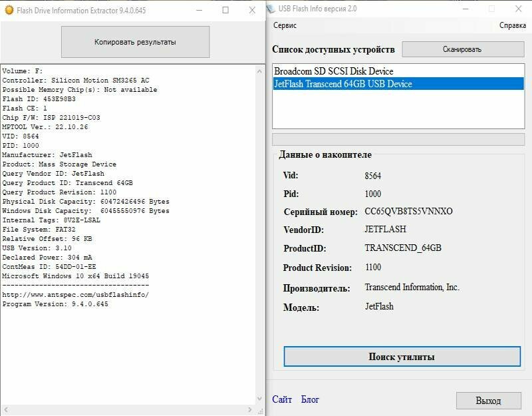Click the Выход button

(488, 401)
